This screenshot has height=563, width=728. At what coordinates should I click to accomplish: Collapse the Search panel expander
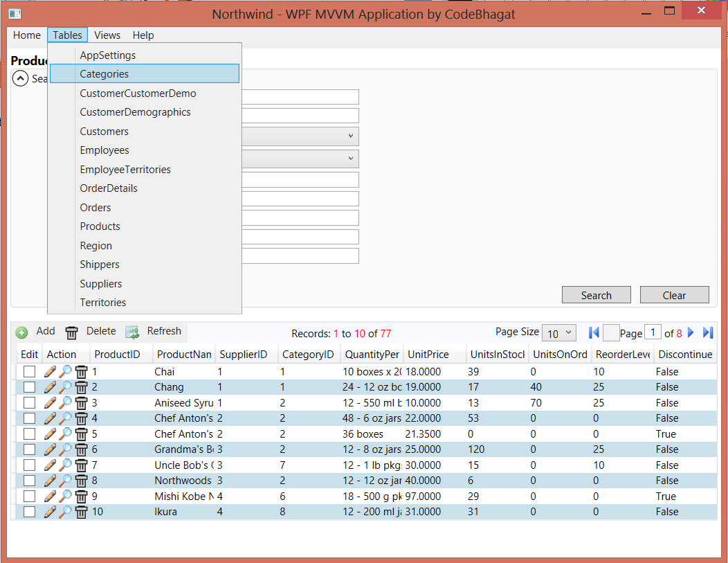(x=21, y=79)
